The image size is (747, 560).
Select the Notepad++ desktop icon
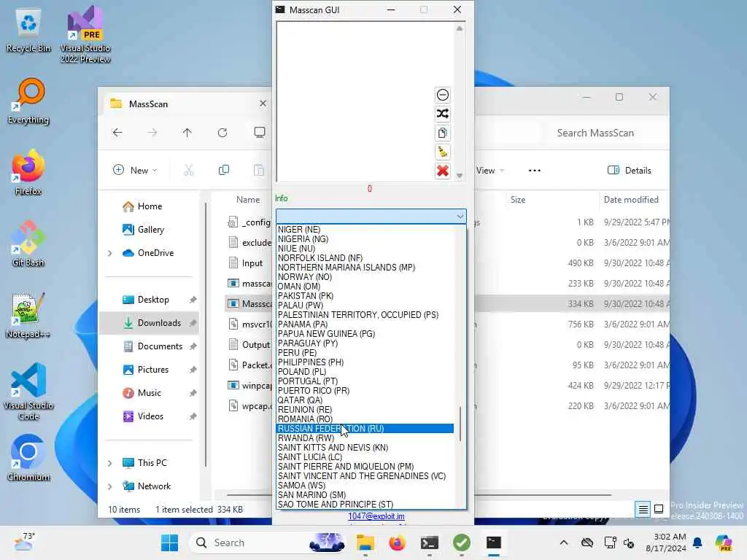pyautogui.click(x=28, y=315)
